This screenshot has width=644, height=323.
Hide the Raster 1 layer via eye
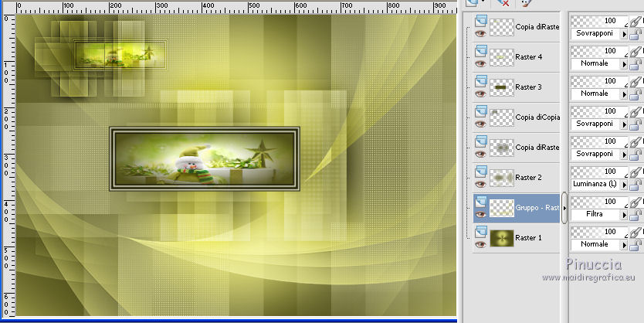coord(480,244)
